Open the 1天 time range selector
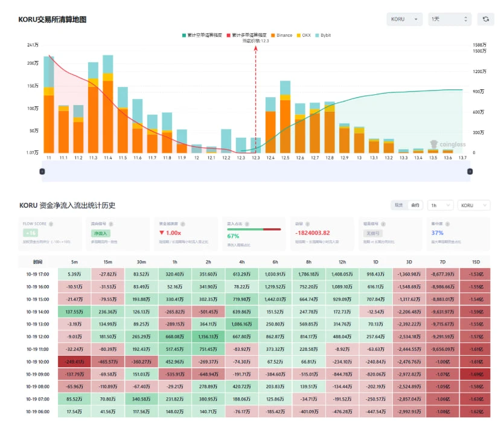 (449, 19)
